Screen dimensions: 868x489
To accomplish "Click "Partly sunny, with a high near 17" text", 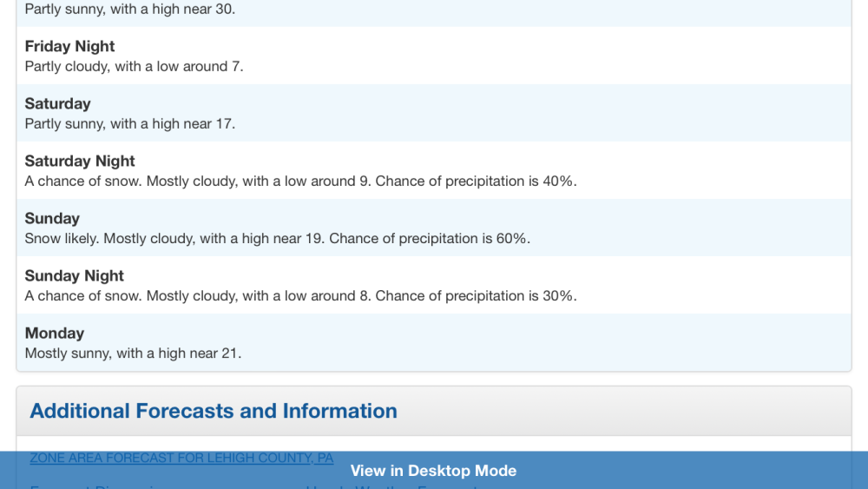I will (130, 124).
